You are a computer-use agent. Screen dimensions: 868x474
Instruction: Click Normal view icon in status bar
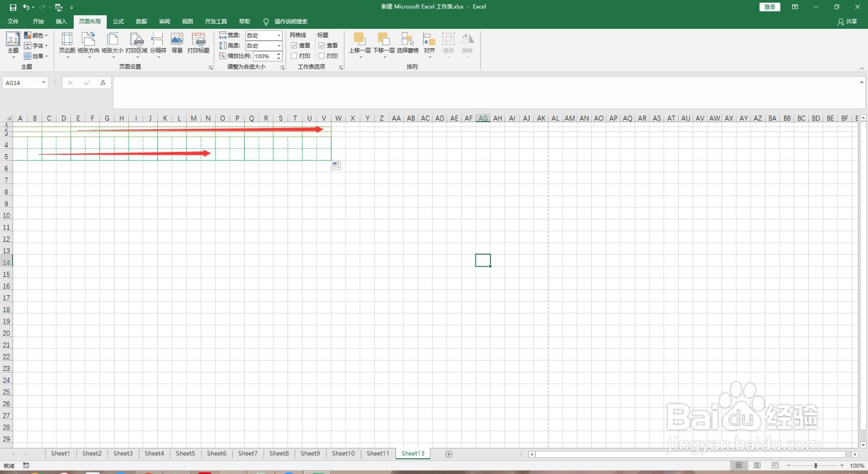(x=739, y=465)
